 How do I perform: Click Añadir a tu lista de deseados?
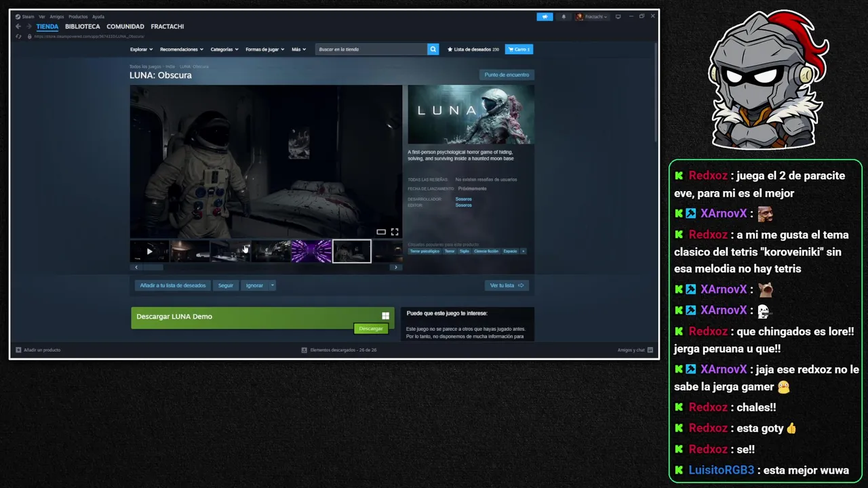pyautogui.click(x=173, y=285)
